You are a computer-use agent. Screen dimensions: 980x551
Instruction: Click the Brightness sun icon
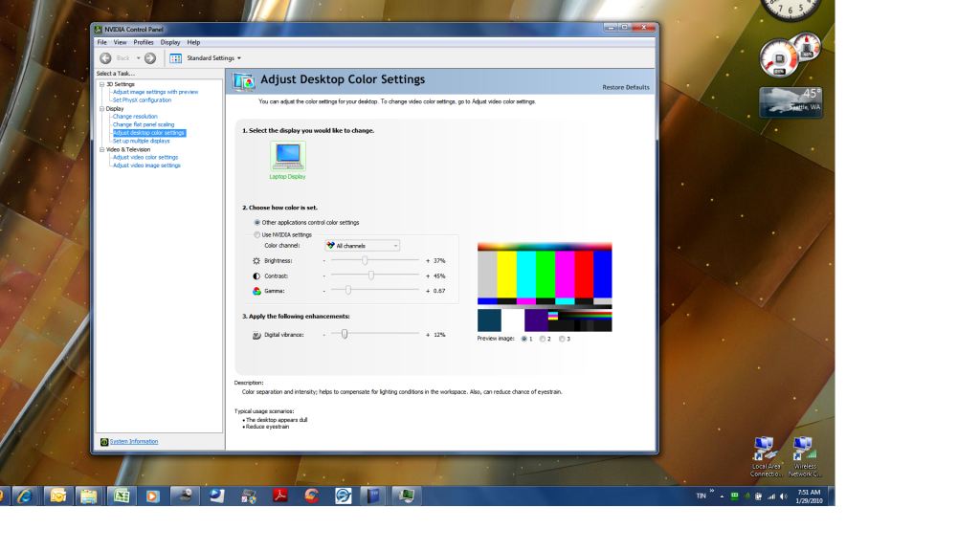(256, 261)
